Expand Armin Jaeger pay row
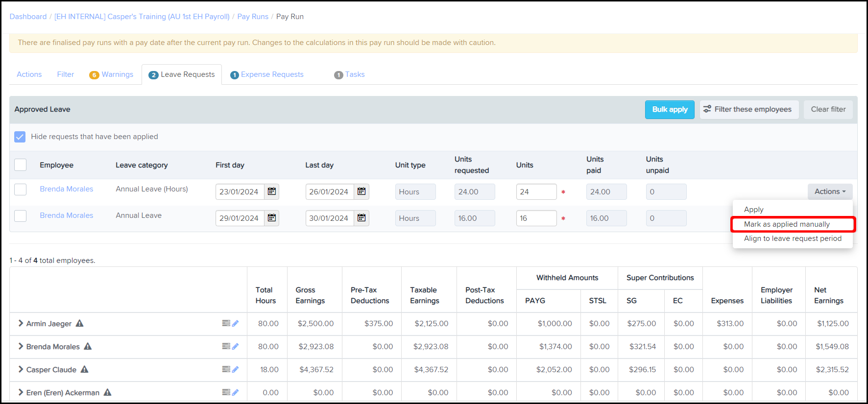 tap(21, 323)
